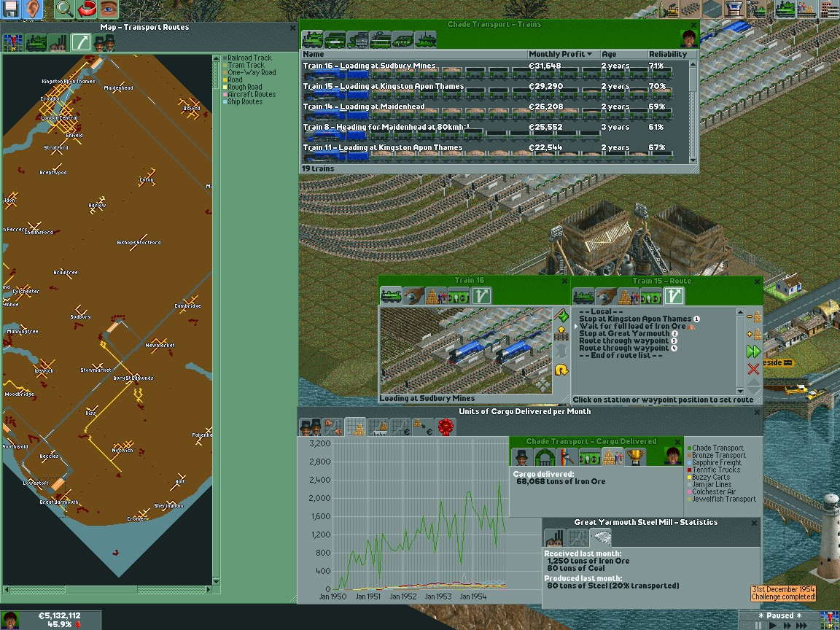Switch map to vehicles tab
Image resolution: width=840 pixels, height=630 pixels.
[36, 42]
